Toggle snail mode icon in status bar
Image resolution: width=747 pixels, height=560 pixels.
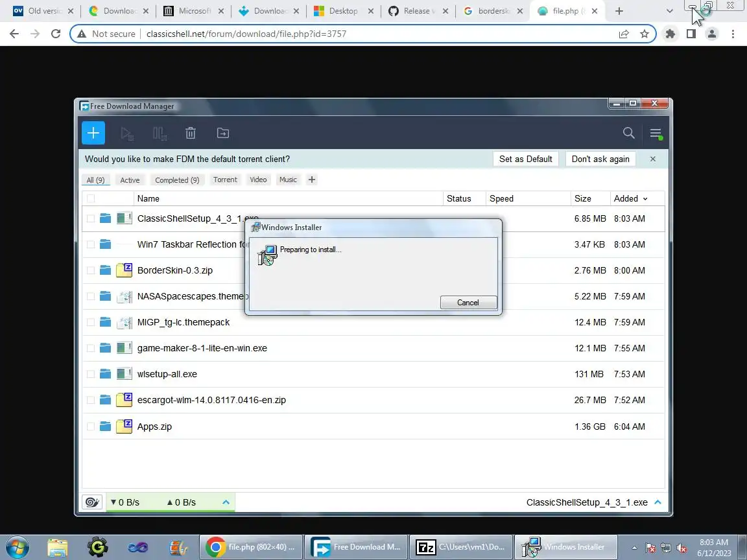[x=92, y=502]
